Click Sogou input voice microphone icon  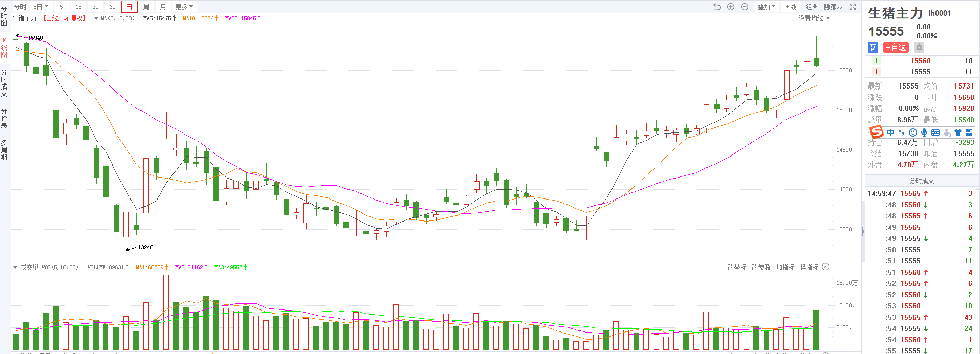click(x=924, y=132)
